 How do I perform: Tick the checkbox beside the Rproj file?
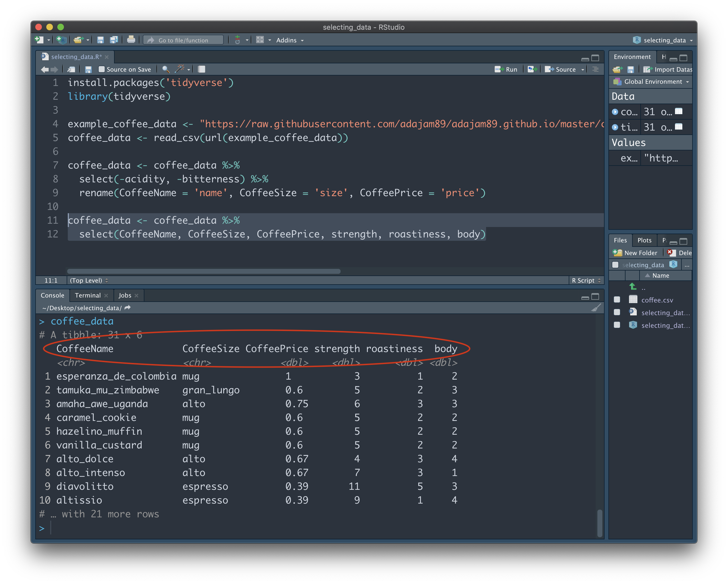[617, 325]
